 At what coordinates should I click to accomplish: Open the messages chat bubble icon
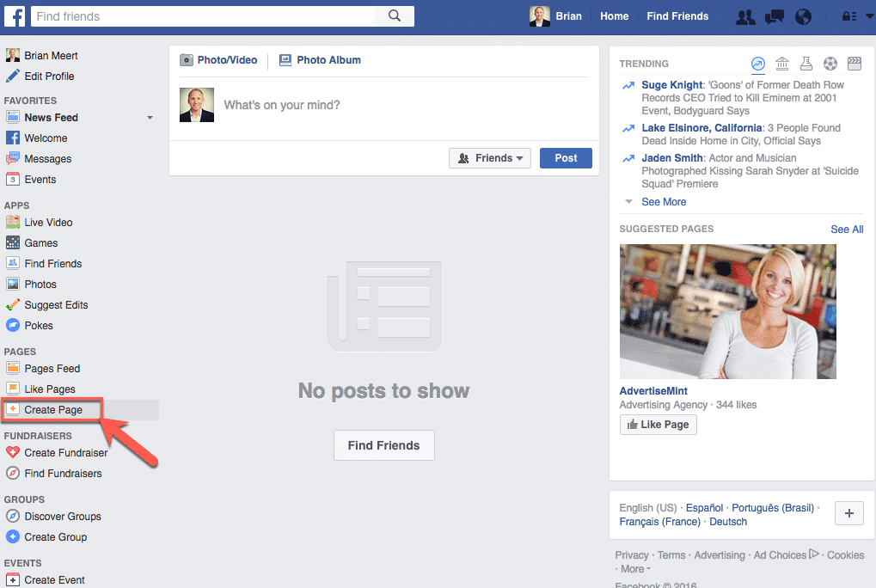coord(774,16)
